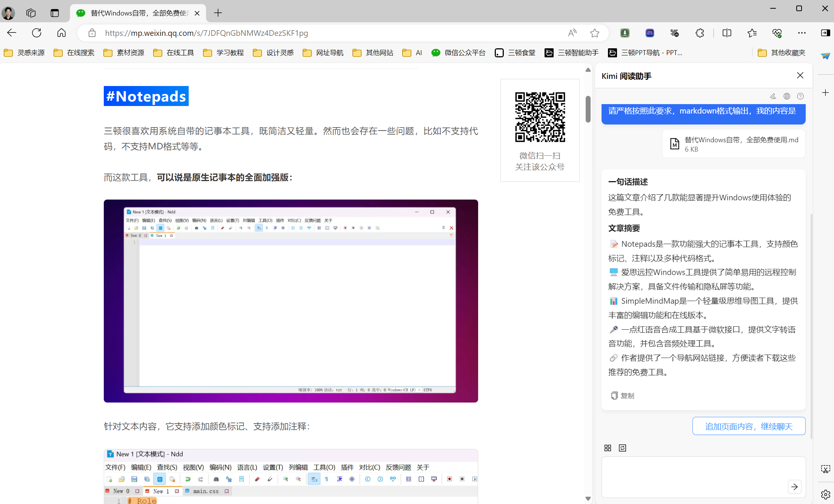834x504 pixels.
Task: Click the Kimi panel scrollbar
Action: click(811, 327)
